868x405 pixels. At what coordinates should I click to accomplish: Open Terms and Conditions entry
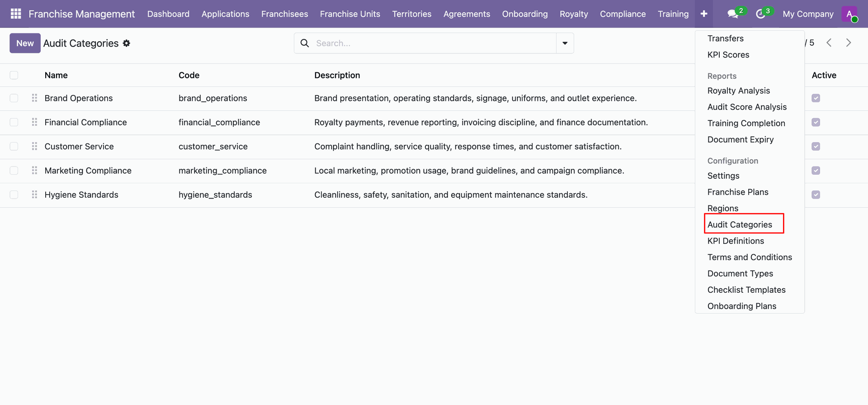click(x=750, y=257)
